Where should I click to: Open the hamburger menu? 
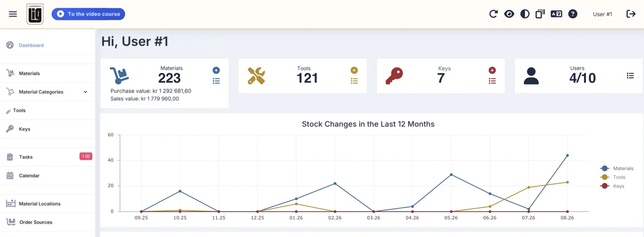[13, 14]
